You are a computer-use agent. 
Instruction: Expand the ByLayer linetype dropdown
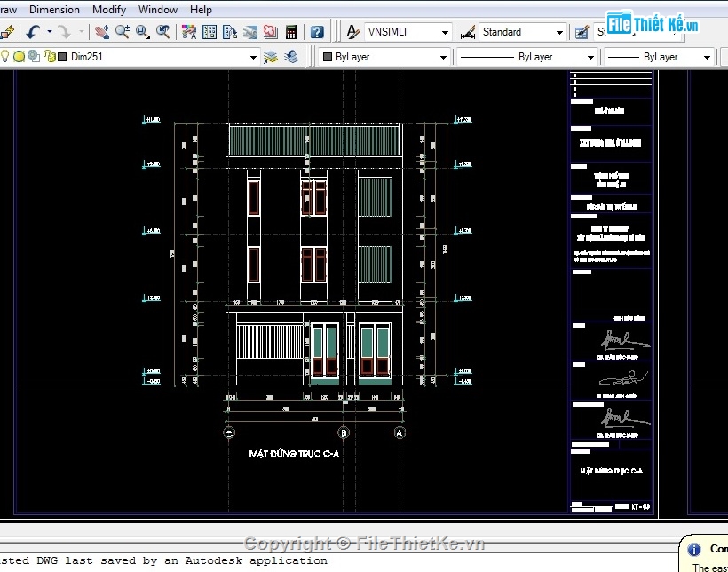[590, 57]
